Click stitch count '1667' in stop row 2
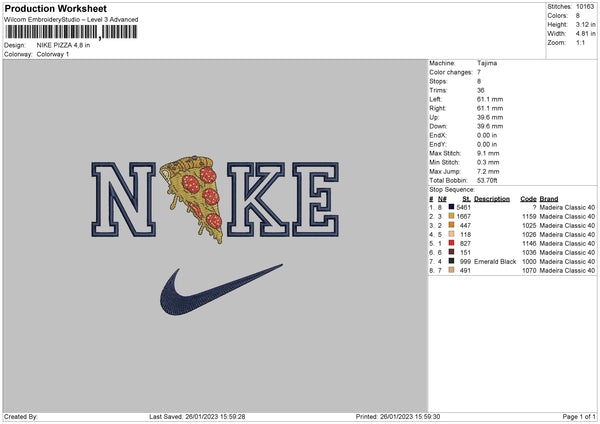600x424 pixels. [463, 216]
